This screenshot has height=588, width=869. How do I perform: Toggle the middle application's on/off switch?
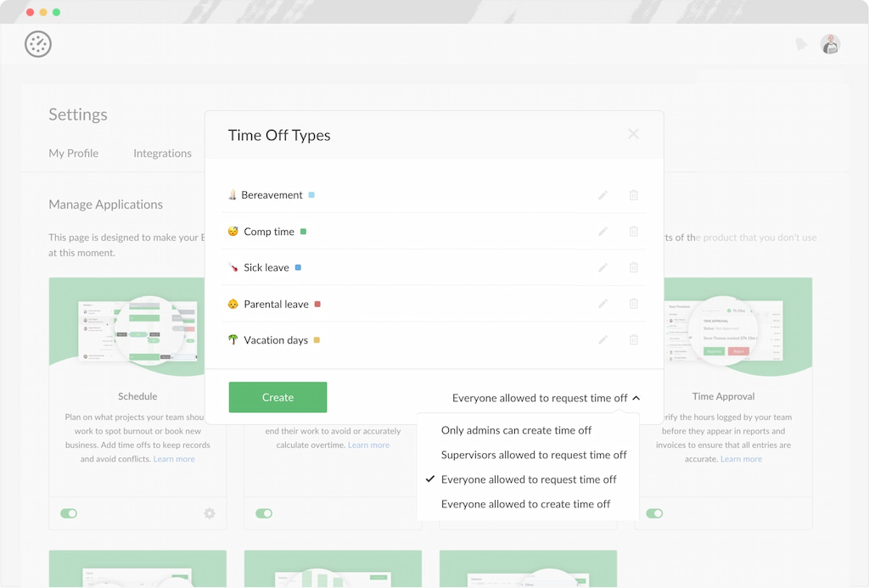pyautogui.click(x=263, y=513)
